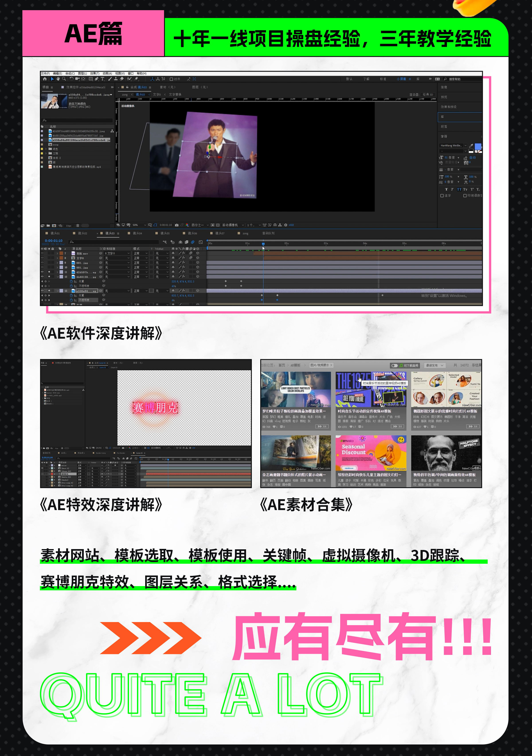Screen dimensions: 532x756
Task: Click faux italic T in Character panel
Action: (452, 189)
